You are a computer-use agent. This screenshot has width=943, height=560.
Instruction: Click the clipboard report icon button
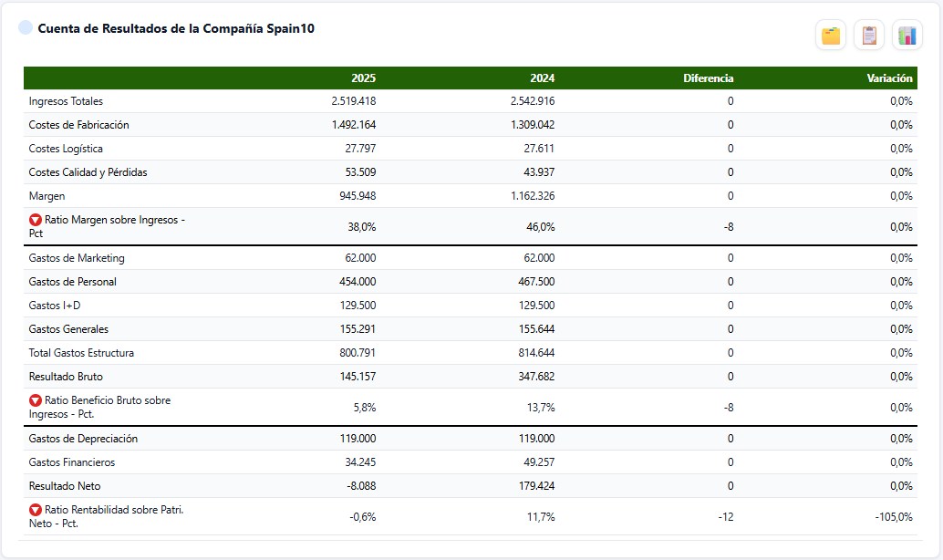(869, 36)
